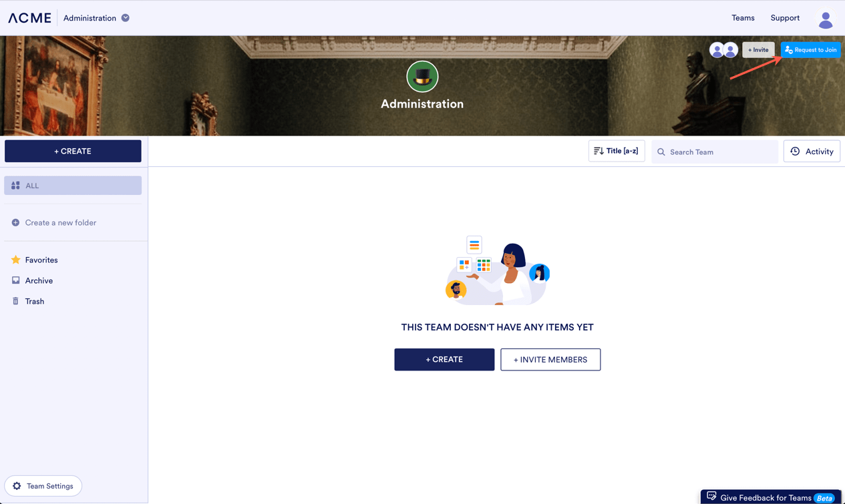Click the Request to Join button
Viewport: 845px width, 504px height.
point(811,50)
